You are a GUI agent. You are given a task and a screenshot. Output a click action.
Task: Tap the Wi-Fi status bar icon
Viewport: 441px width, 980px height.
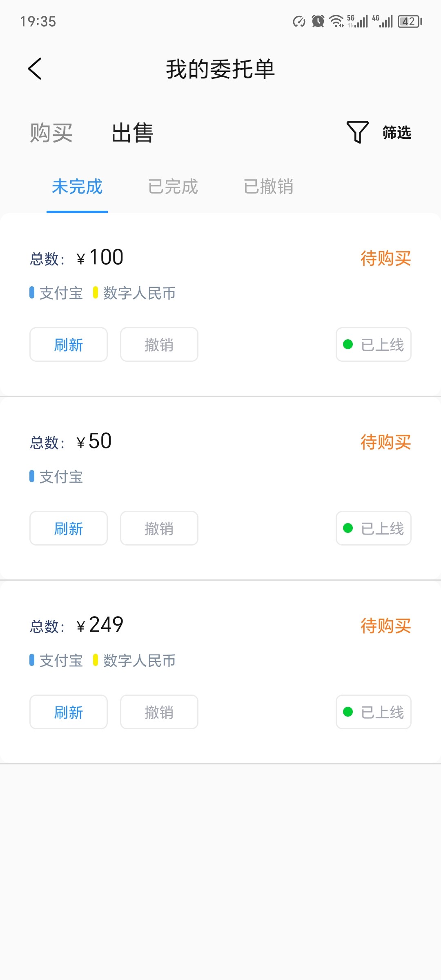pyautogui.click(x=336, y=21)
